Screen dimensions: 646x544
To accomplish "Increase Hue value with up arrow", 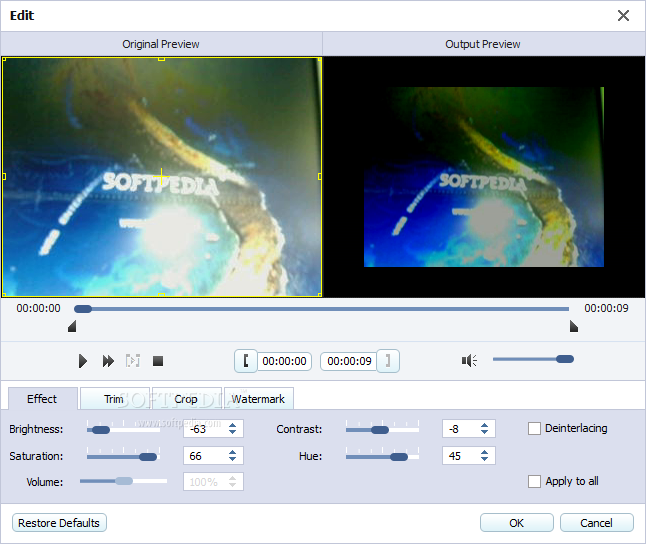I will point(484,452).
